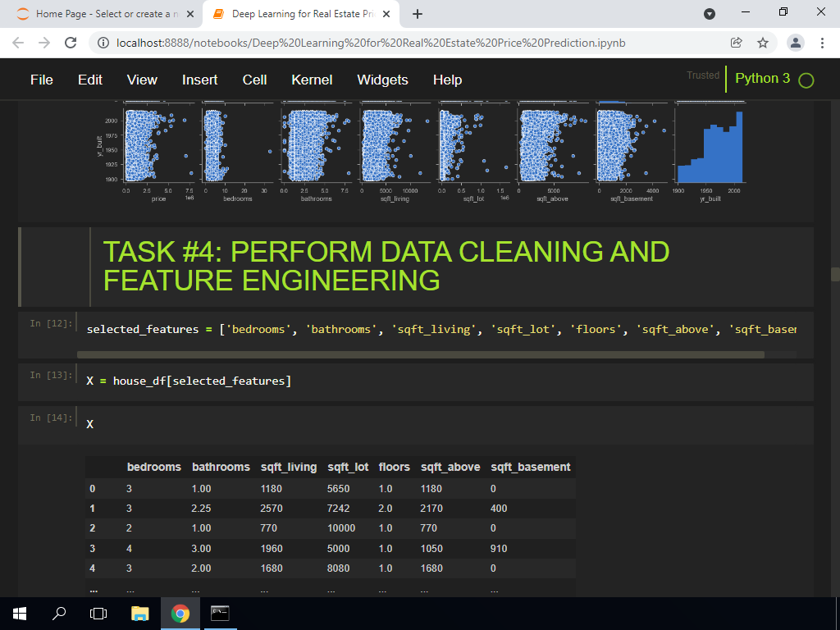The width and height of the screenshot is (840, 630).
Task: Click the browser back arrow
Action: tap(18, 43)
